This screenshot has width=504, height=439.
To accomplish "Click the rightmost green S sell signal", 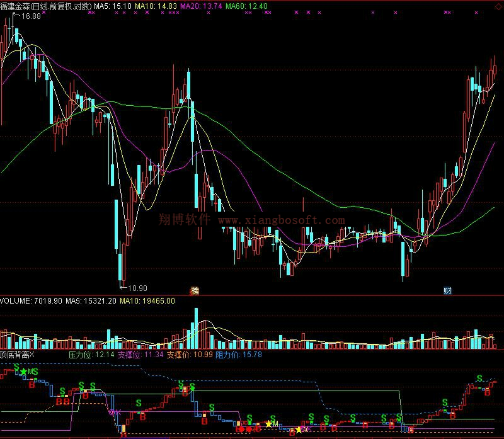I will click(479, 379).
